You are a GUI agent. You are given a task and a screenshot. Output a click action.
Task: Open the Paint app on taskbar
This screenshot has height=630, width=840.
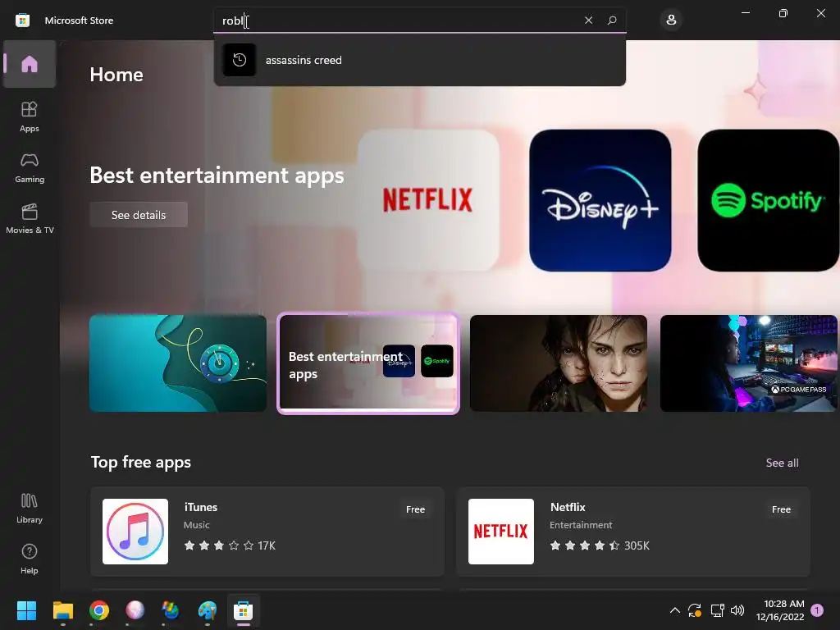click(208, 610)
